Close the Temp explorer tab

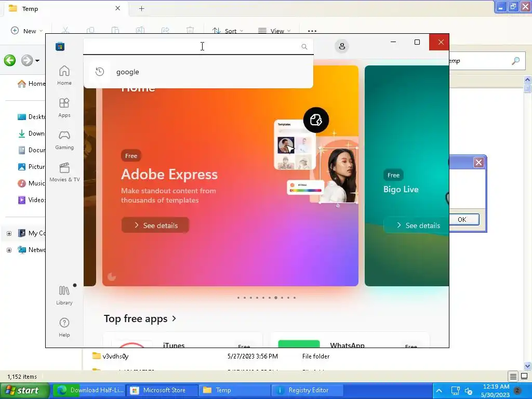118,8
